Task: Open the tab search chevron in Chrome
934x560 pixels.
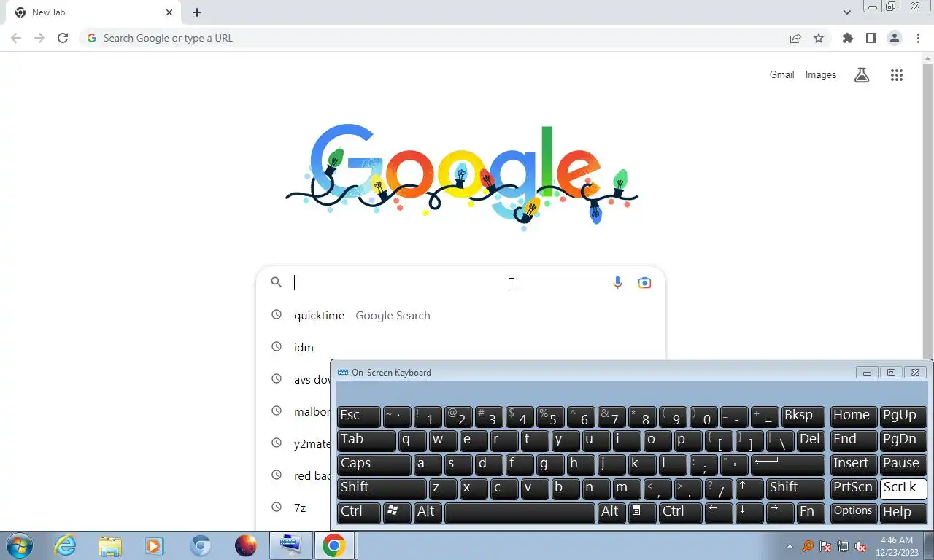Action: [846, 12]
